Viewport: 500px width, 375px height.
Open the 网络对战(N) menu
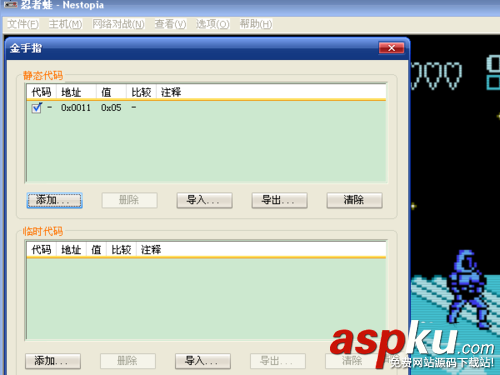[x=118, y=24]
